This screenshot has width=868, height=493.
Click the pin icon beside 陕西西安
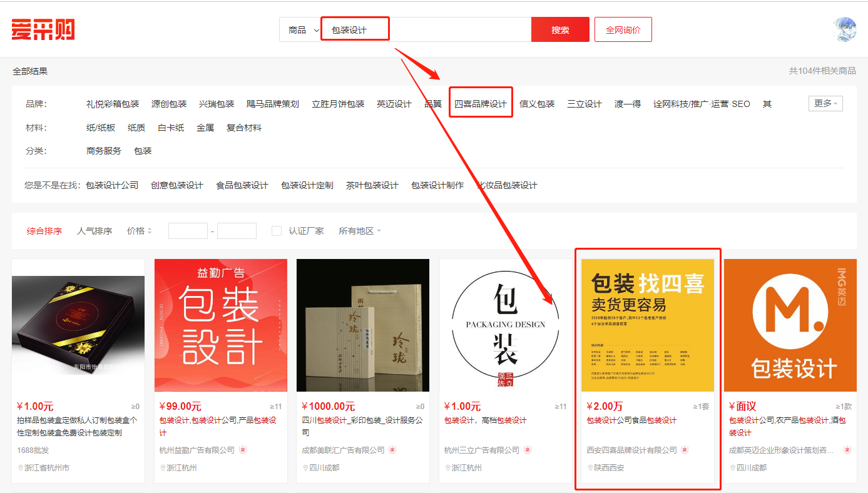point(590,468)
